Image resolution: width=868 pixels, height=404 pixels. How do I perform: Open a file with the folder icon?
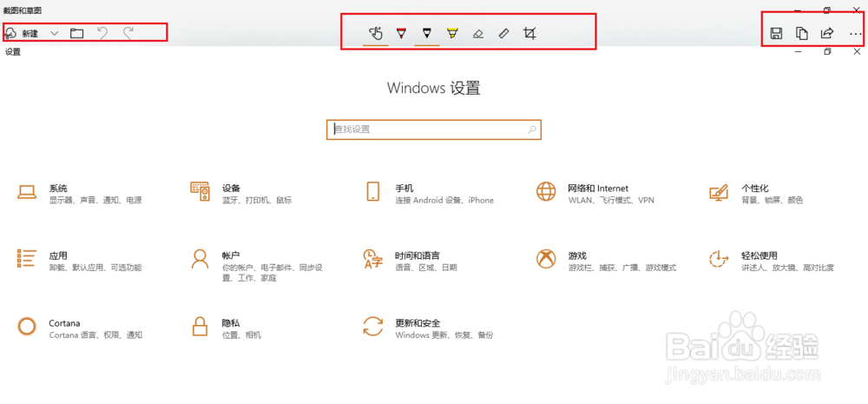pyautogui.click(x=77, y=33)
